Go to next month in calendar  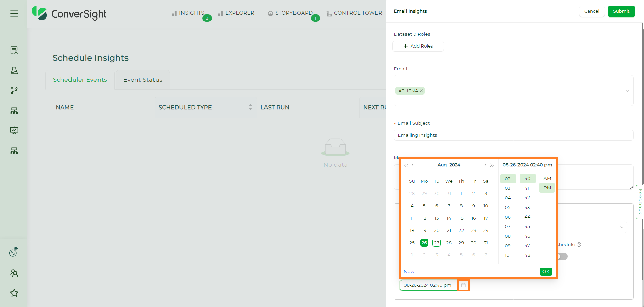point(485,165)
